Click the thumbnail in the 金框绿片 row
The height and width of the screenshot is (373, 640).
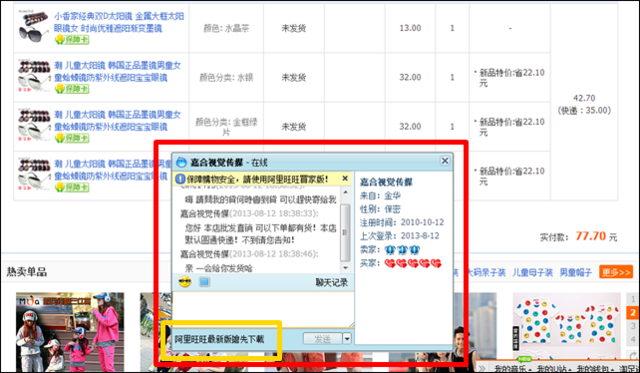[x=34, y=125]
